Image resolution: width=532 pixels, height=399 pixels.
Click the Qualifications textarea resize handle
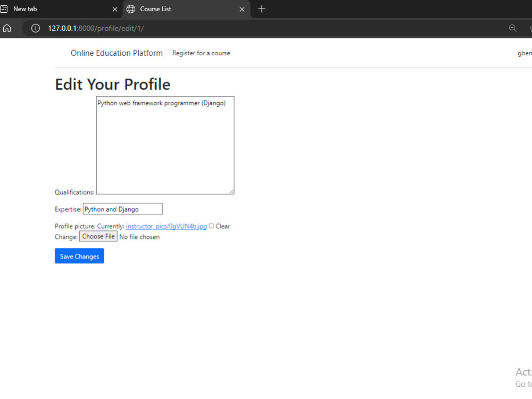[x=231, y=192]
